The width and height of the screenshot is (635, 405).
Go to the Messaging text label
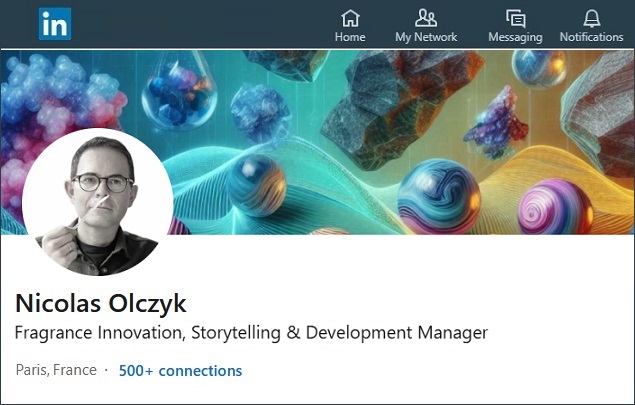click(515, 37)
